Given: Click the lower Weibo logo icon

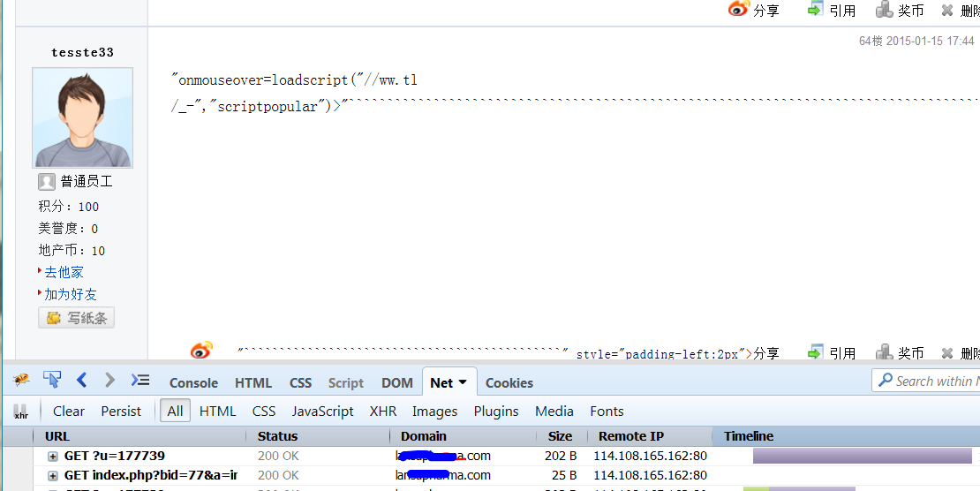Looking at the screenshot, I should (x=202, y=351).
